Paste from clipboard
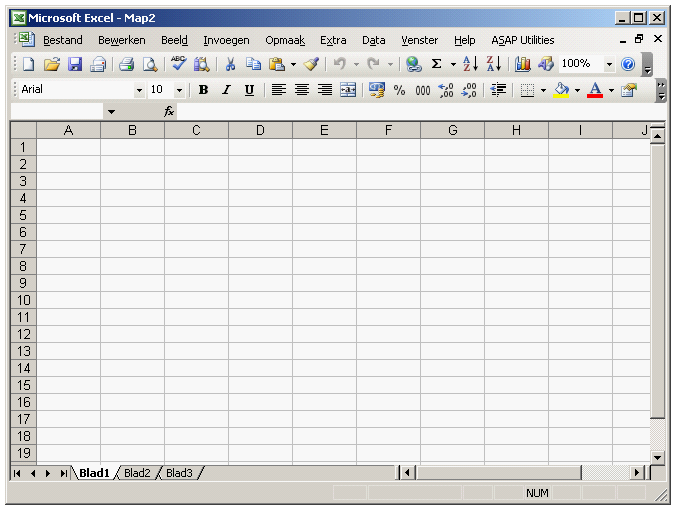683x519 pixels. click(x=277, y=64)
